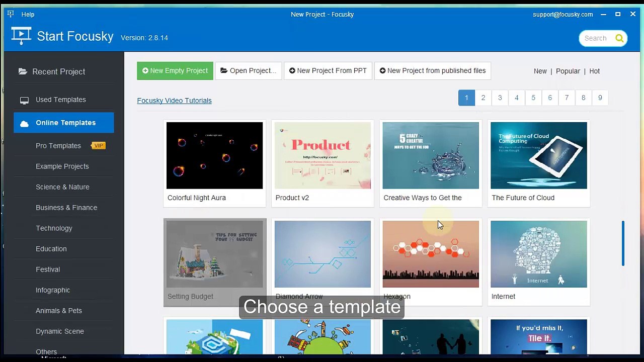Select Product v2 template thumbnail
The image size is (644, 362).
pos(323,155)
